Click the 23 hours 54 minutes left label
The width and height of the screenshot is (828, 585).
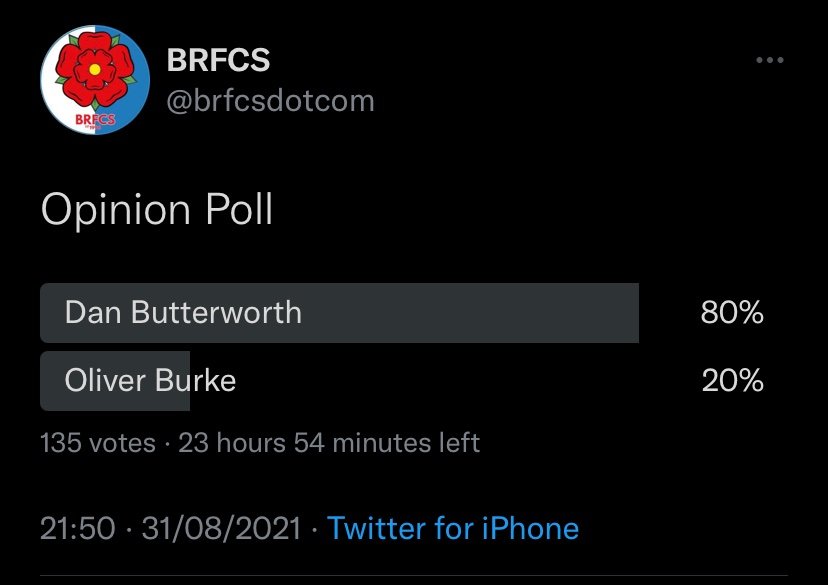[329, 442]
